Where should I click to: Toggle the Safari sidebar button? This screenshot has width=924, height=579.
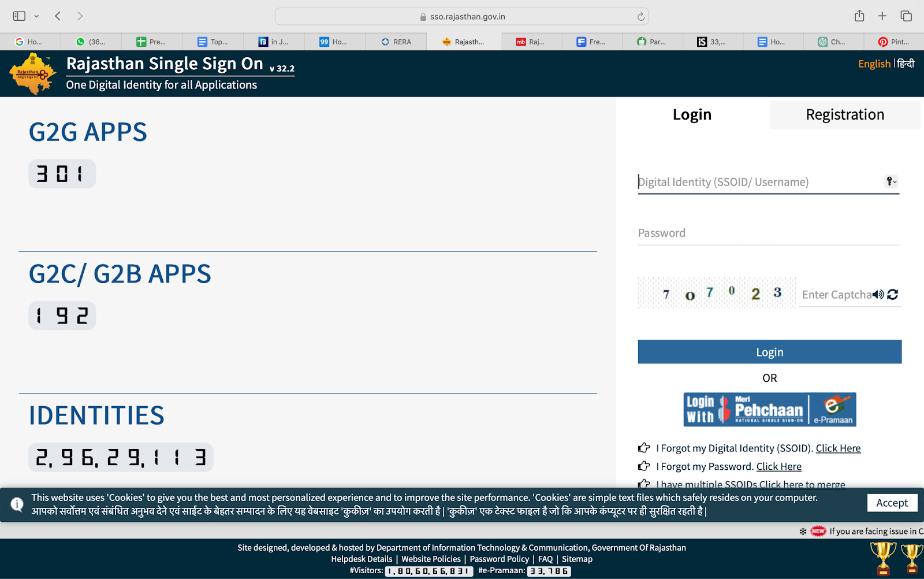coord(19,16)
